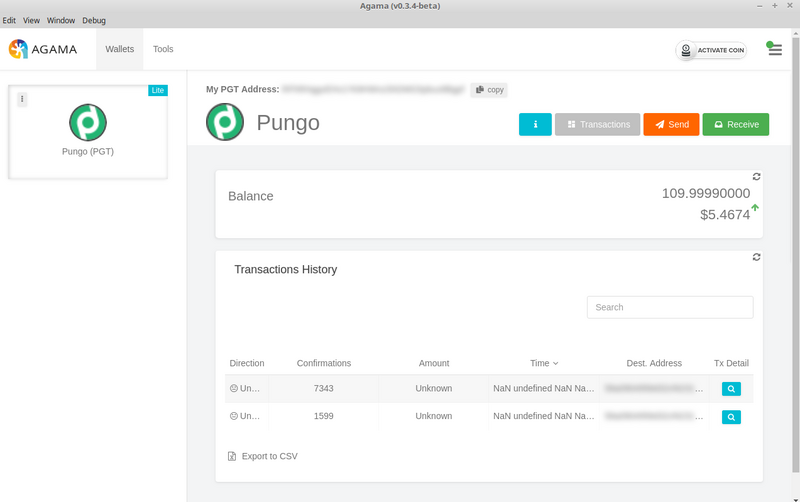This screenshot has width=800, height=502.
Task: Open the Debug menu
Action: pyautogui.click(x=94, y=20)
